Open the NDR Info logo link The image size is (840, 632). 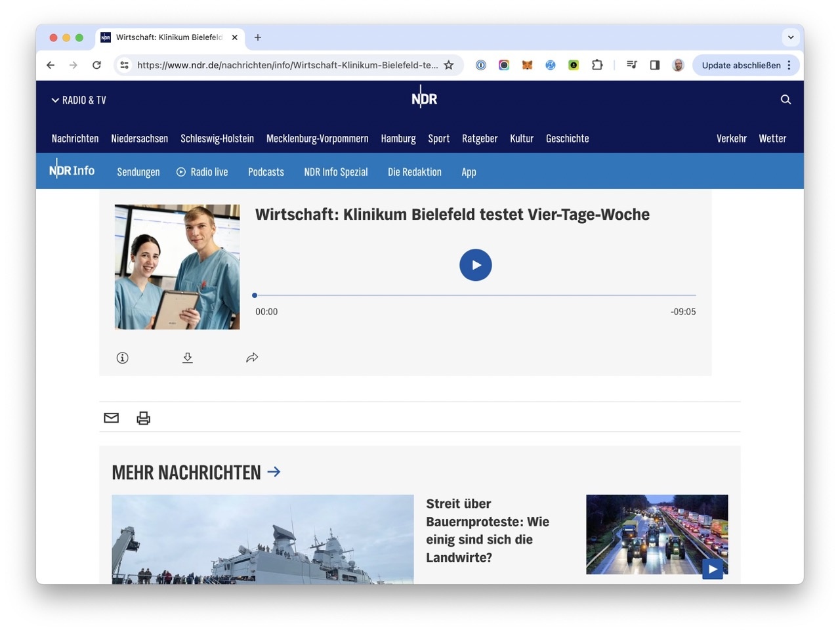coord(72,170)
